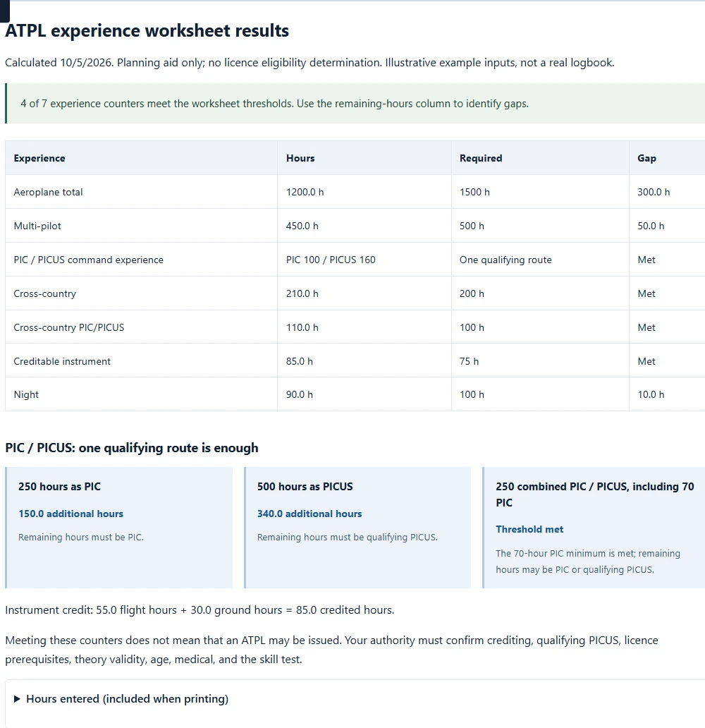Click the Multi-pilot 450.0 h value
The height and width of the screenshot is (728, 705).
point(302,226)
